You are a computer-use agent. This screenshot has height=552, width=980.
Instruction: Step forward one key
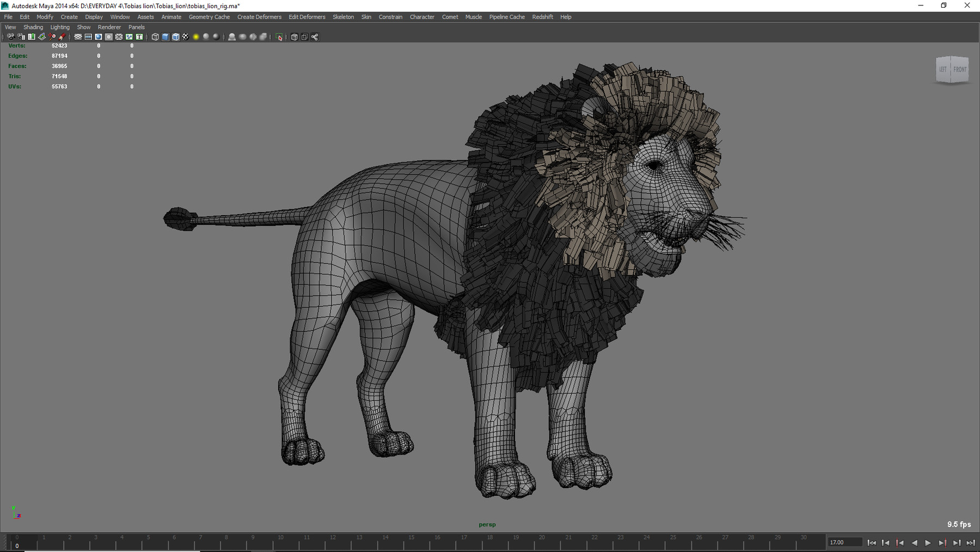942,543
